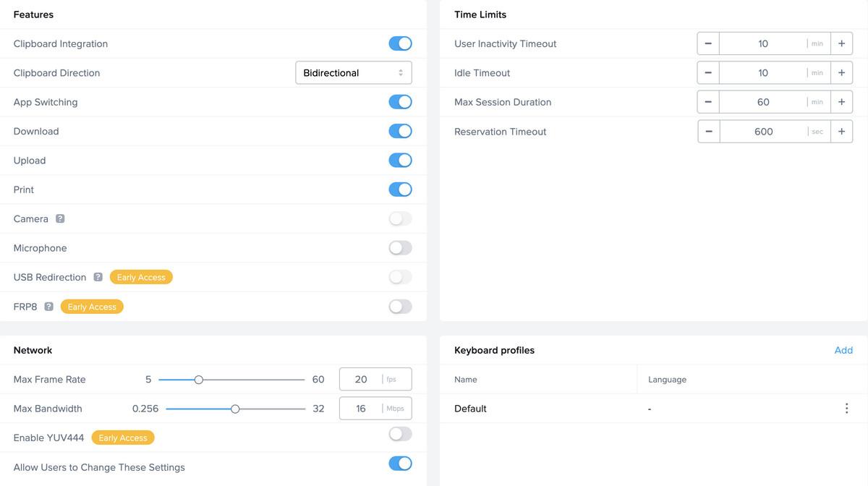The width and height of the screenshot is (868, 486).
Task: Click the Max Frame Rate slider handle
Action: [199, 380]
